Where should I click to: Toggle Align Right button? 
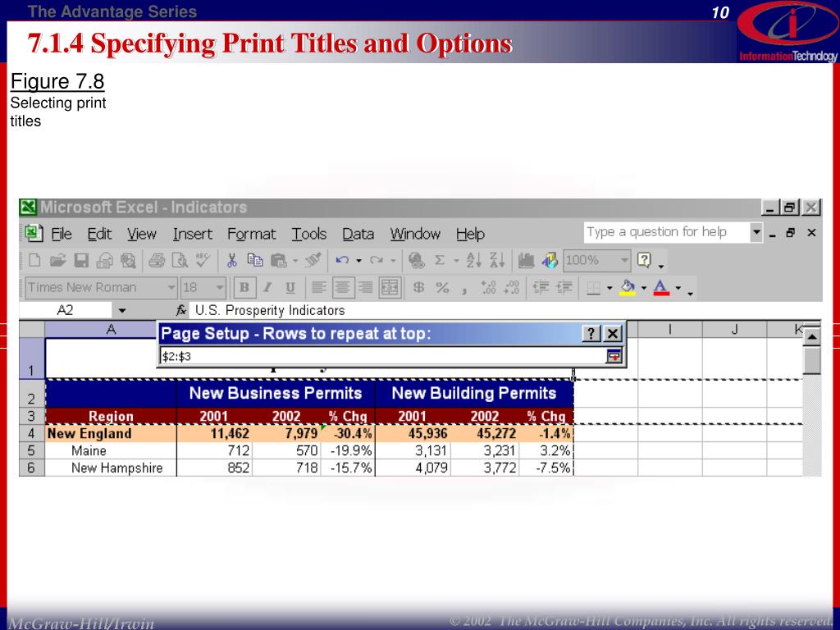click(365, 288)
